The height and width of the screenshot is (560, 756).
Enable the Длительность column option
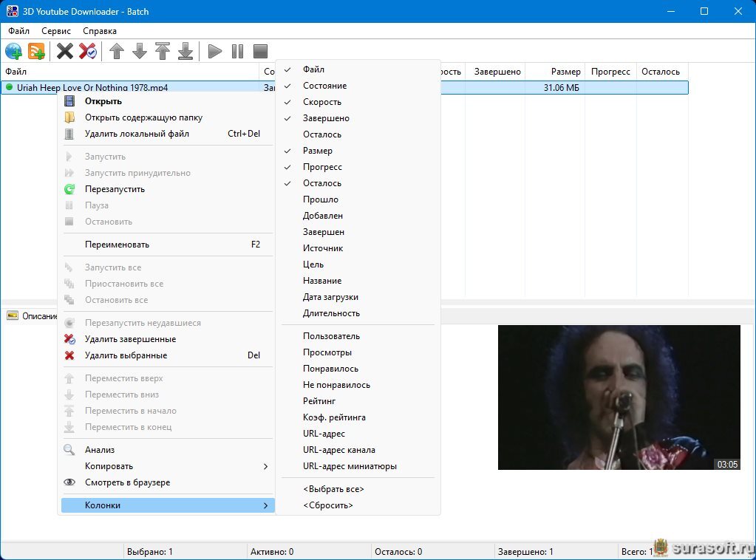(x=358, y=313)
